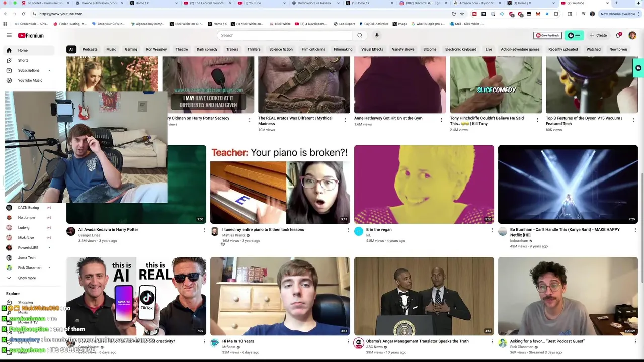
Task: Open new browser tab with plus icon
Action: click(x=616, y=3)
